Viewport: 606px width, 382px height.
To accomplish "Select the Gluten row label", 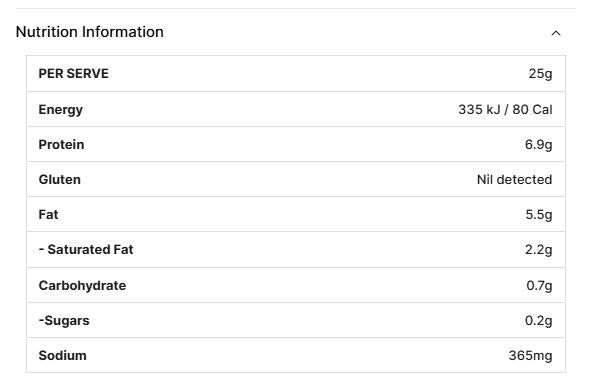I will click(x=60, y=179).
